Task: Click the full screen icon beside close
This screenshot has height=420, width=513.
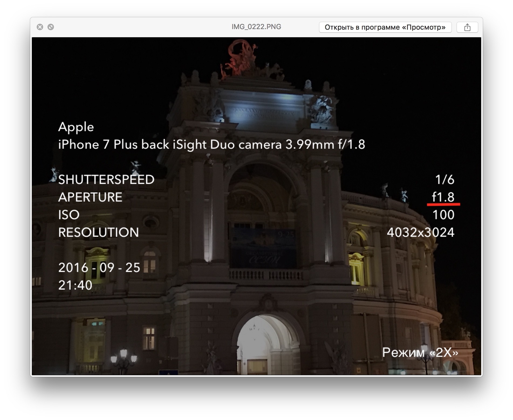Action: pos(51,27)
